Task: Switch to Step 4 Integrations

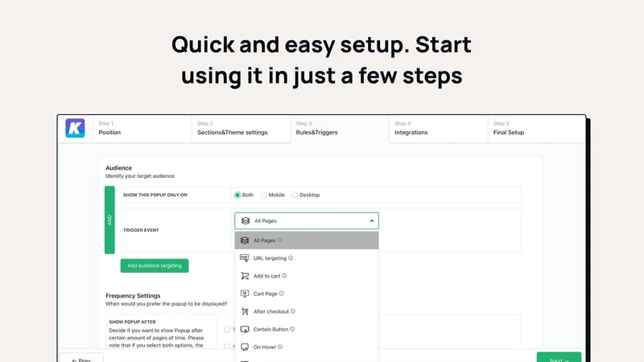Action: 438,129
